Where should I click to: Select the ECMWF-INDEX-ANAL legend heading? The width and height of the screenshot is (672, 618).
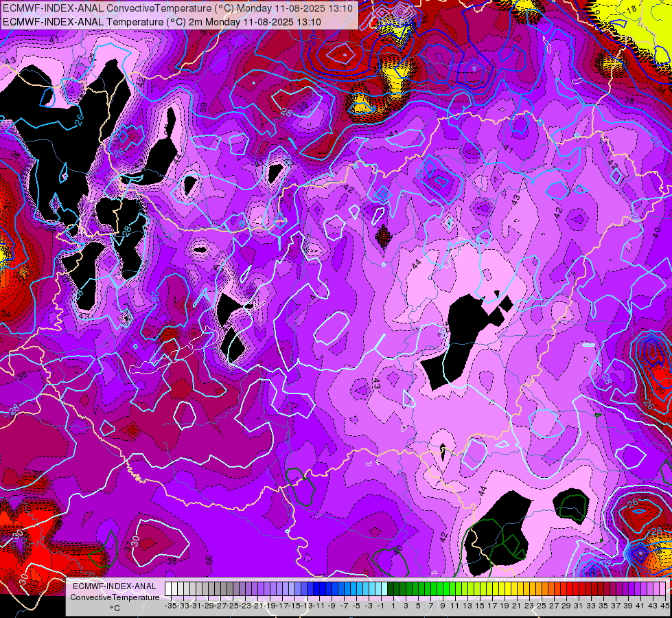point(115,586)
